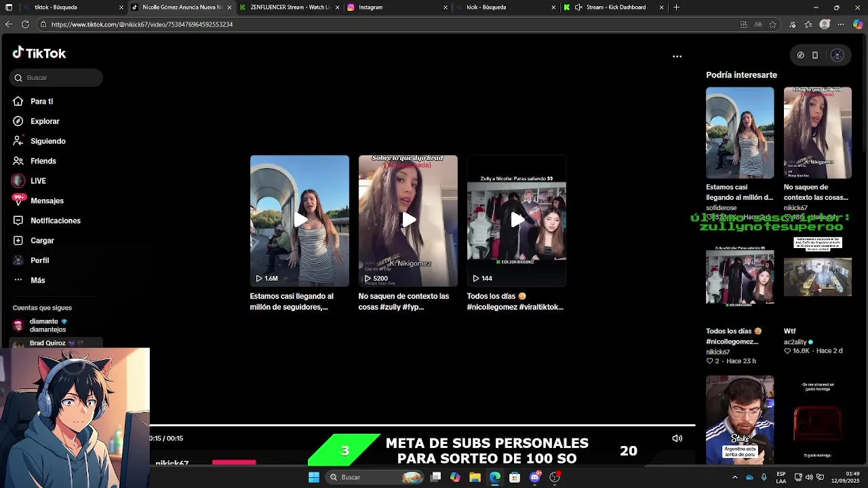This screenshot has width=868, height=488.
Task: Click the browser back arrow
Action: 9,24
